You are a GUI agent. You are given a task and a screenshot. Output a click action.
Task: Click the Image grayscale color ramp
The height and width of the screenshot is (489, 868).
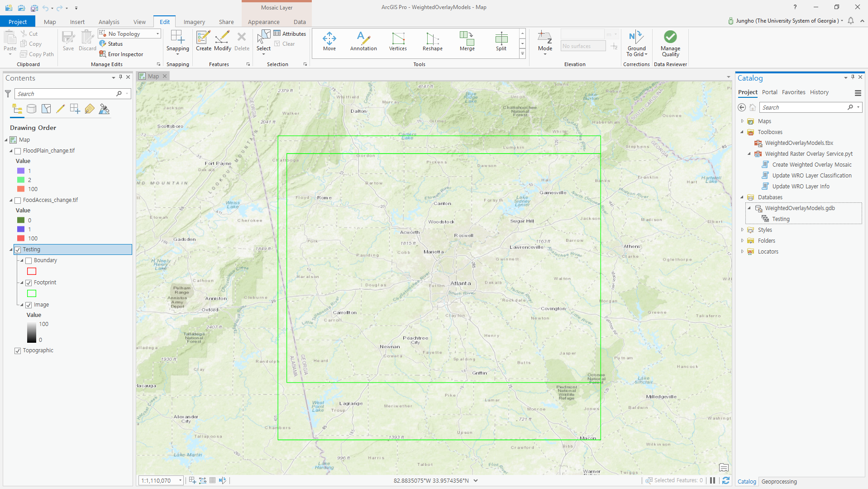[31, 332]
